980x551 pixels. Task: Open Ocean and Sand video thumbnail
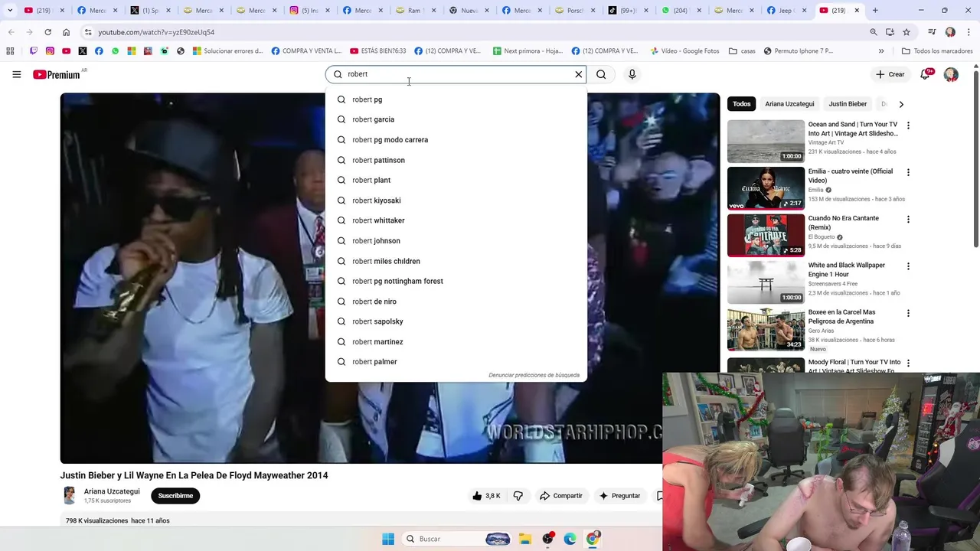(766, 141)
